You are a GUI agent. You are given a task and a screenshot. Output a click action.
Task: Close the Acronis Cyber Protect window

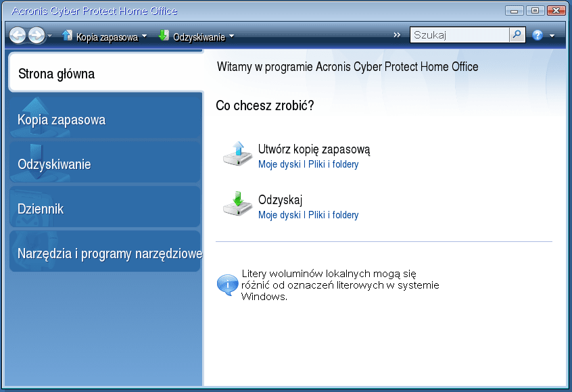(x=556, y=11)
